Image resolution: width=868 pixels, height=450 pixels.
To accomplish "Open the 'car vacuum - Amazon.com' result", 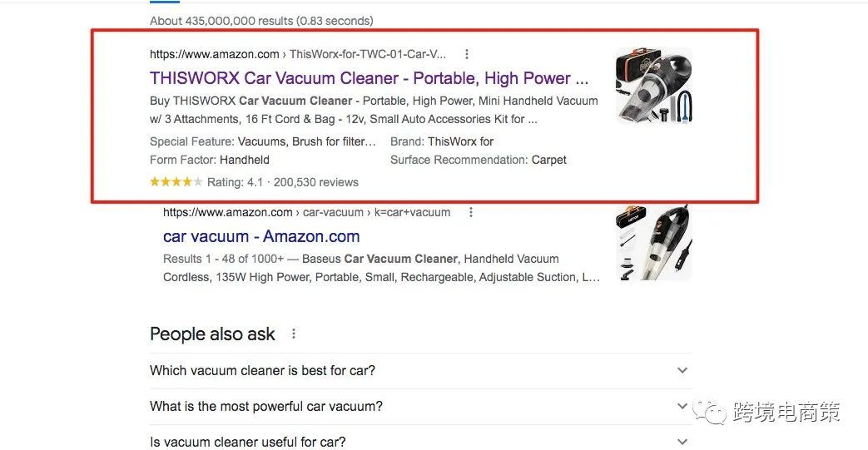I will pyautogui.click(x=261, y=236).
